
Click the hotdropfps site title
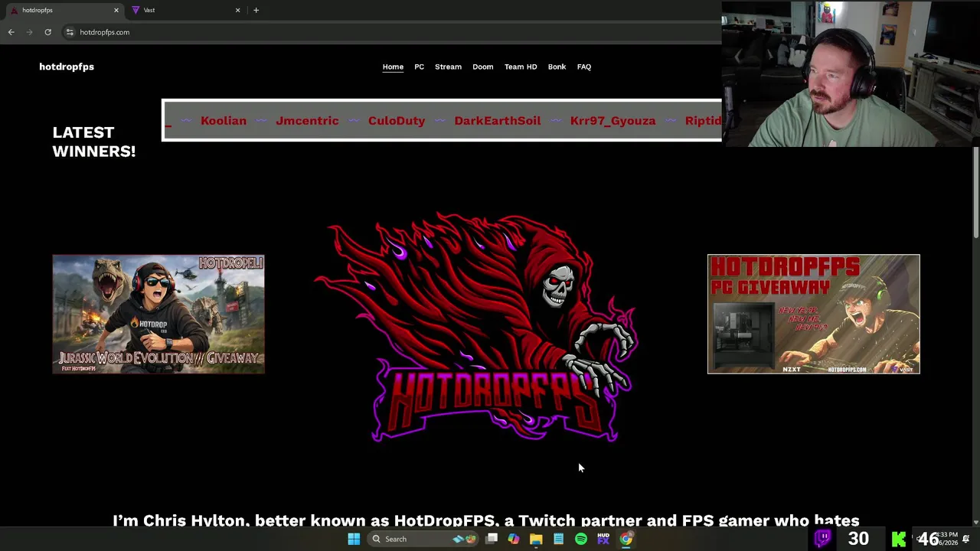tap(67, 67)
